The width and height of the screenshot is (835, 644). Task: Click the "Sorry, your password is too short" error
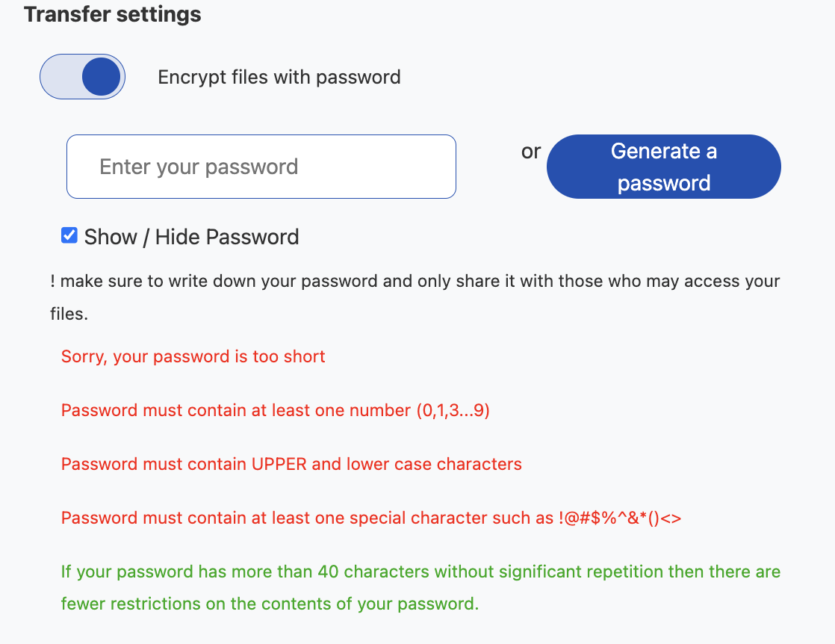click(193, 356)
